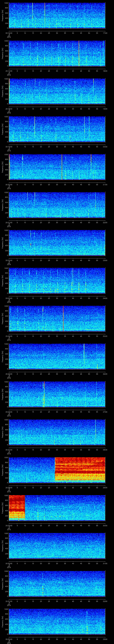Click the 20:32:00 start time label
Screen dimensions: 114x644
coord(9,639)
